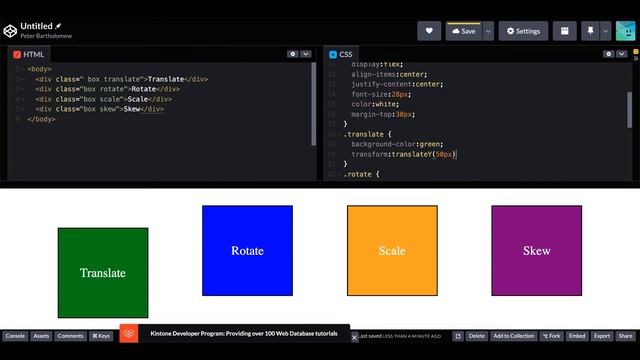Share the pen
The height and width of the screenshot is (360, 640).
click(x=625, y=336)
